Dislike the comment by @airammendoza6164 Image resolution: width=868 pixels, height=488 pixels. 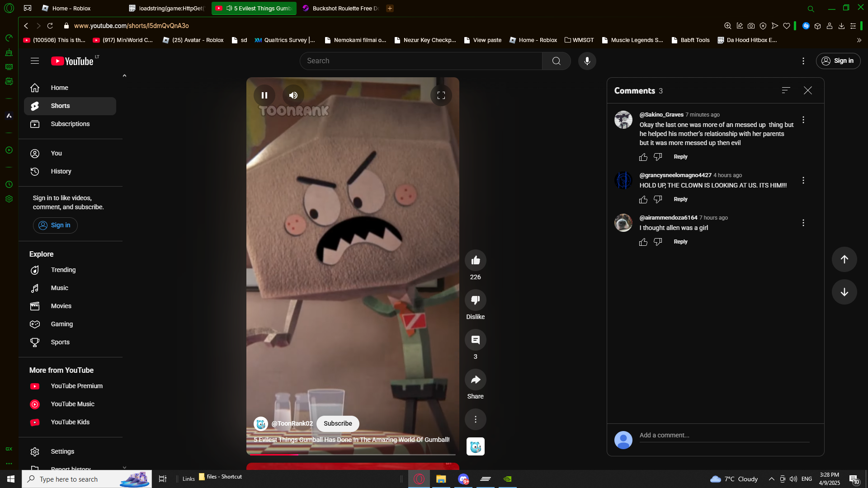[x=658, y=242]
